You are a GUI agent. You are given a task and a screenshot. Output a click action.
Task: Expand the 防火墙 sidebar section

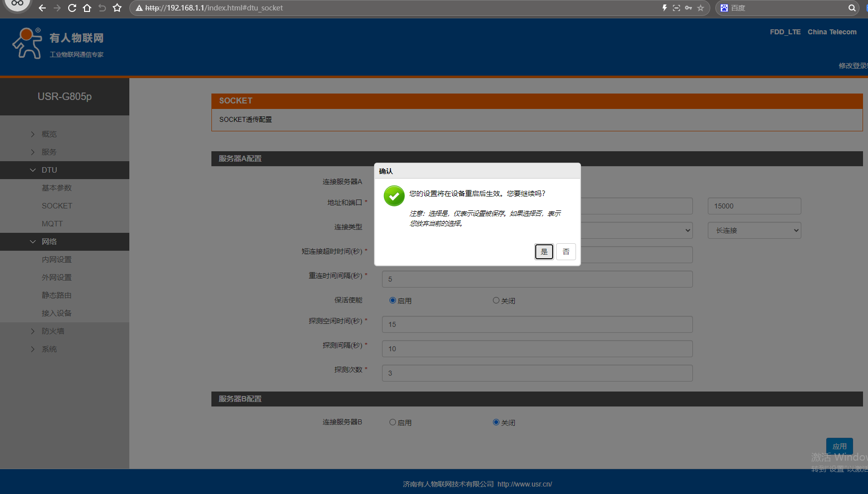(x=53, y=331)
